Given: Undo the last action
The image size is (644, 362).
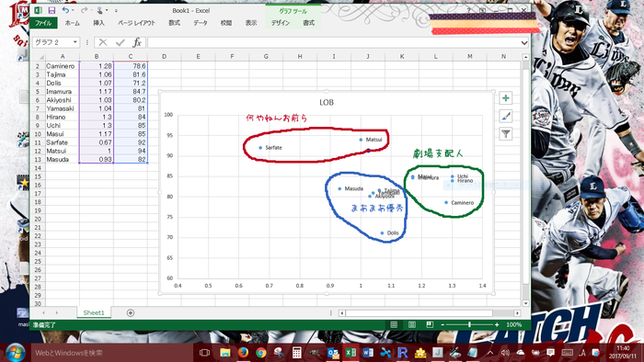Looking at the screenshot, I should pos(65,10).
